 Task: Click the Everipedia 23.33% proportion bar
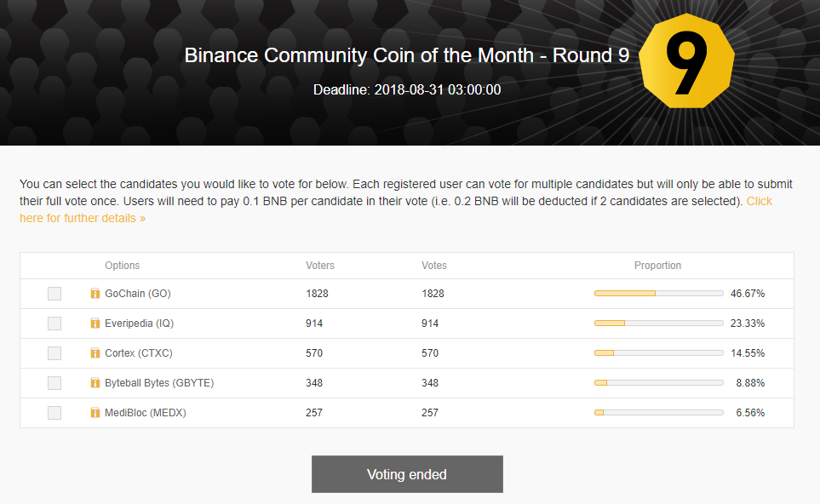click(x=657, y=324)
